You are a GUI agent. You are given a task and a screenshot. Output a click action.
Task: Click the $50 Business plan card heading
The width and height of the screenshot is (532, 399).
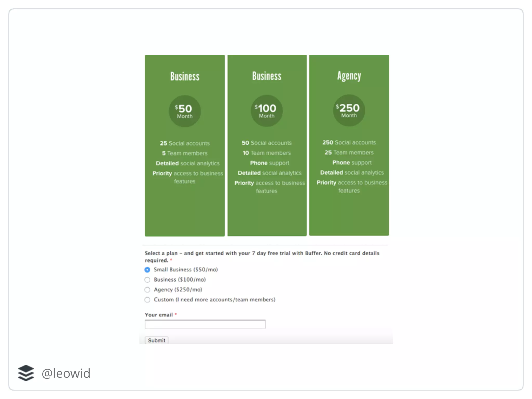[185, 76]
